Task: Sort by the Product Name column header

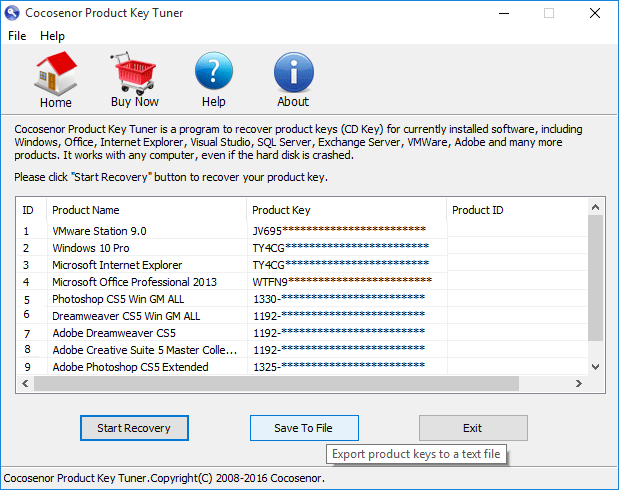Action: pos(146,210)
